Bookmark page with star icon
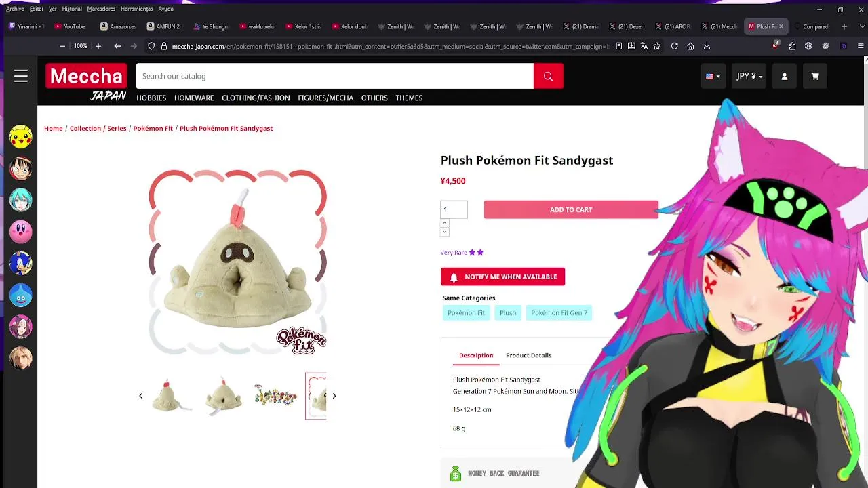The height and width of the screenshot is (488, 868). click(656, 46)
